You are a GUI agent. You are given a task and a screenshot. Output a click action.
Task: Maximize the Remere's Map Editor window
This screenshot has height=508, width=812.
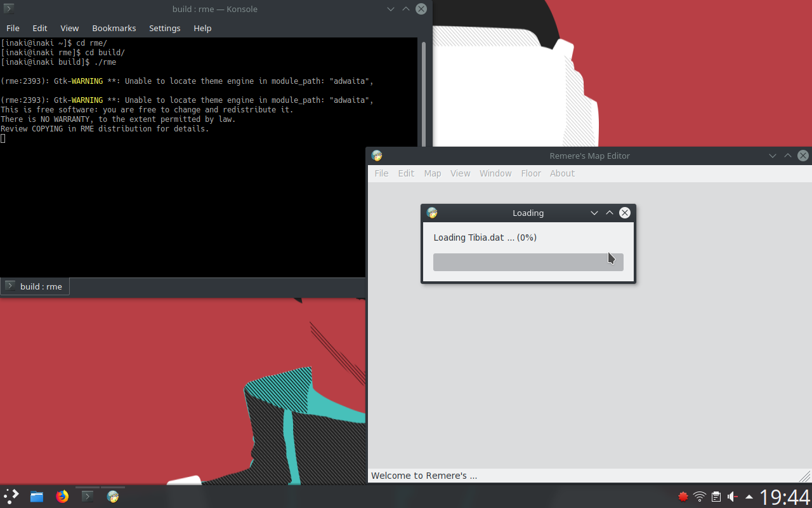coord(788,156)
